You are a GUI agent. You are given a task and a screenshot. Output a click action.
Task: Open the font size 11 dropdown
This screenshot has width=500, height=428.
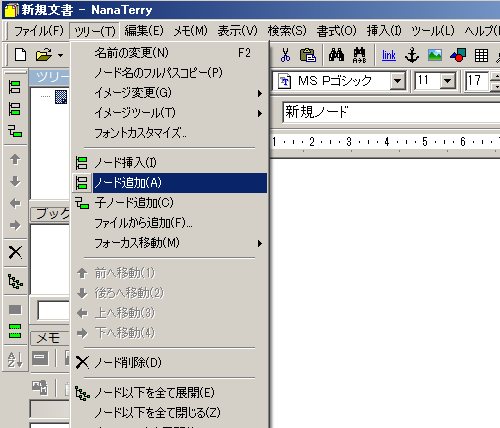tap(448, 80)
